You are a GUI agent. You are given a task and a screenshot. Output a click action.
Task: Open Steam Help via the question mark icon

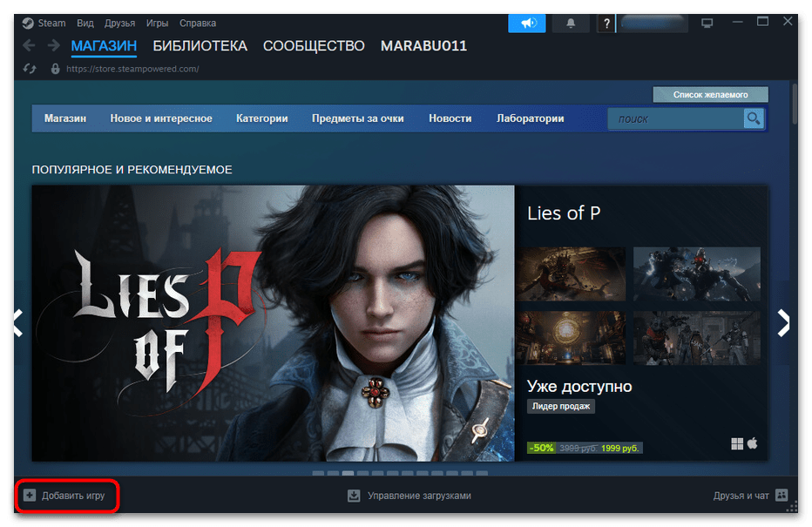tap(606, 24)
